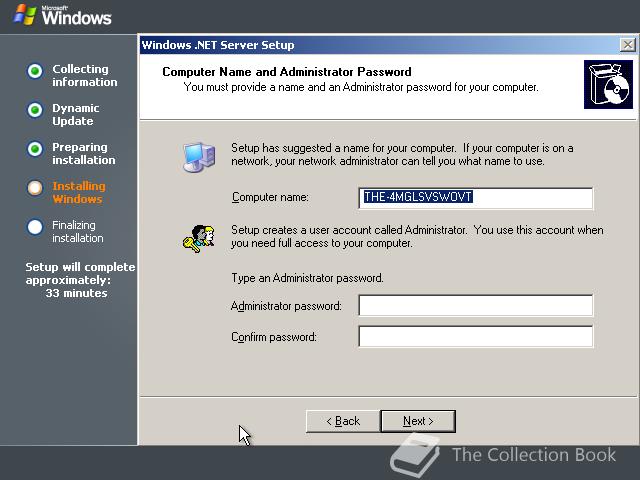Click the 'Dynamic Update' label
This screenshot has height=480, width=640.
[76, 115]
